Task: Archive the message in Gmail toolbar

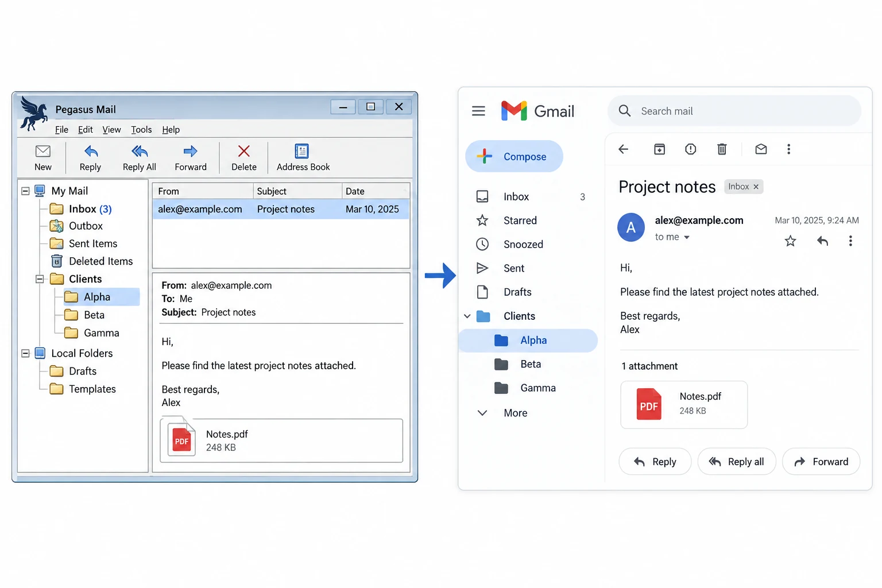Action: (660, 149)
